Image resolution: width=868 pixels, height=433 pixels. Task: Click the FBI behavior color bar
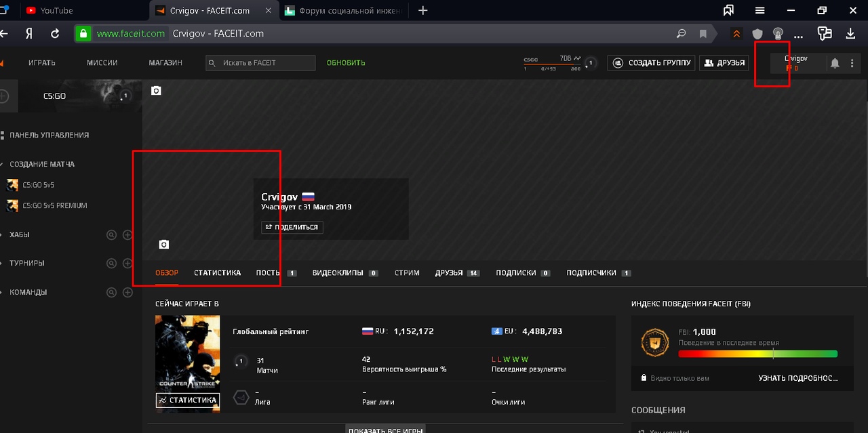pyautogui.click(x=757, y=354)
